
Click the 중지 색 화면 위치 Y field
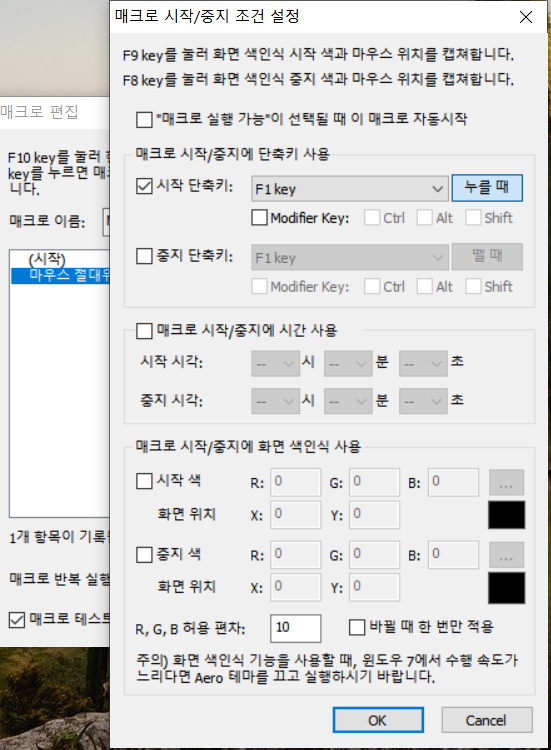coord(375,587)
